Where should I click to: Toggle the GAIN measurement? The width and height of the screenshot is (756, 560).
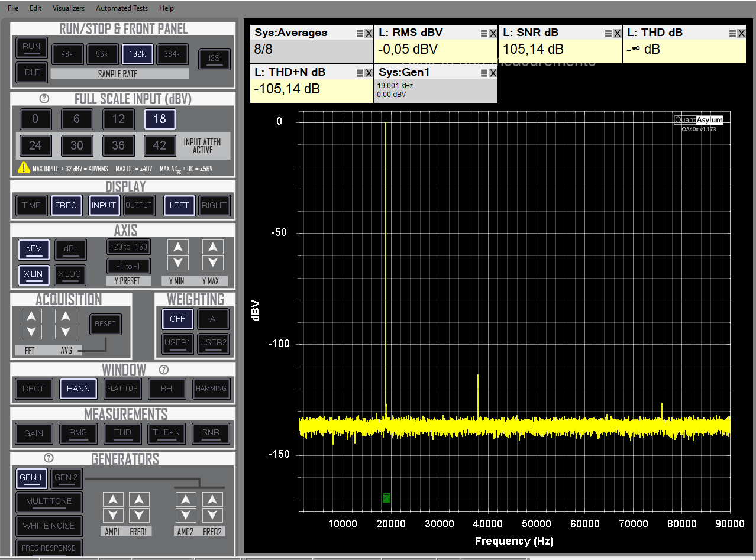[x=34, y=433]
